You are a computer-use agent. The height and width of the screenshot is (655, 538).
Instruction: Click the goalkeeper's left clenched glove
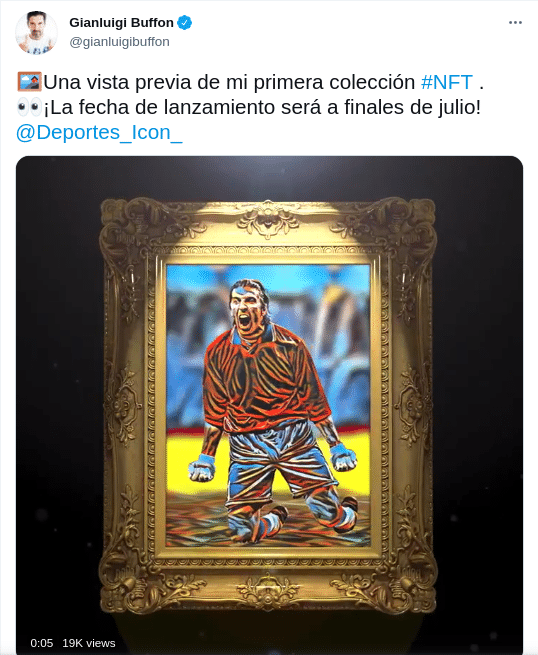point(344,457)
